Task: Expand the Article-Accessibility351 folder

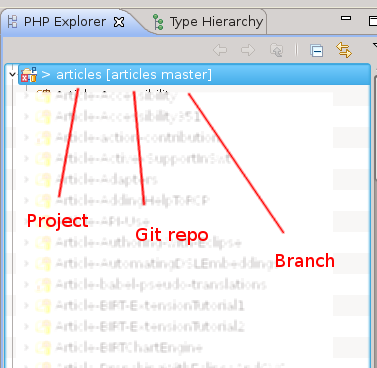Action: pyautogui.click(x=27, y=117)
